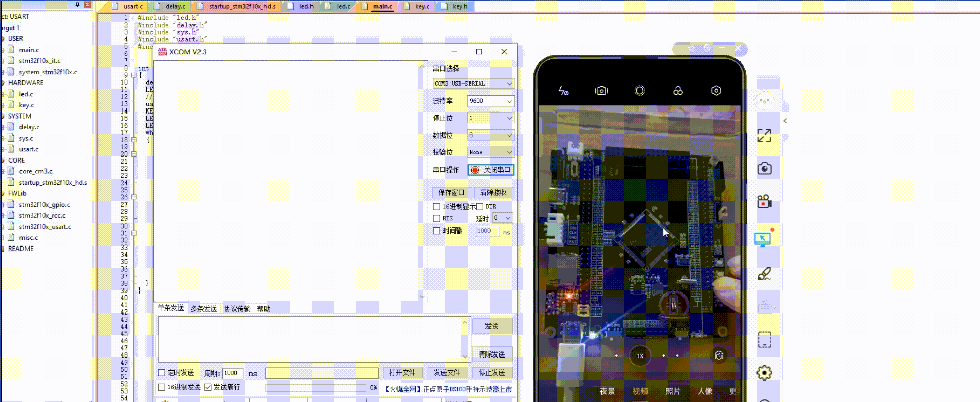Click the keyboard icon in mirror sidebar

pyautogui.click(x=765, y=307)
